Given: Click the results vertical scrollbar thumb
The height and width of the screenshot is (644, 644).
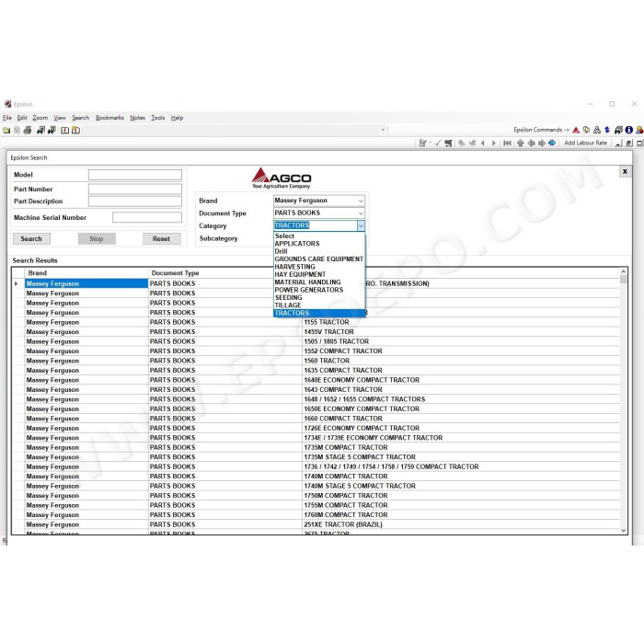Looking at the screenshot, I should point(623,280).
